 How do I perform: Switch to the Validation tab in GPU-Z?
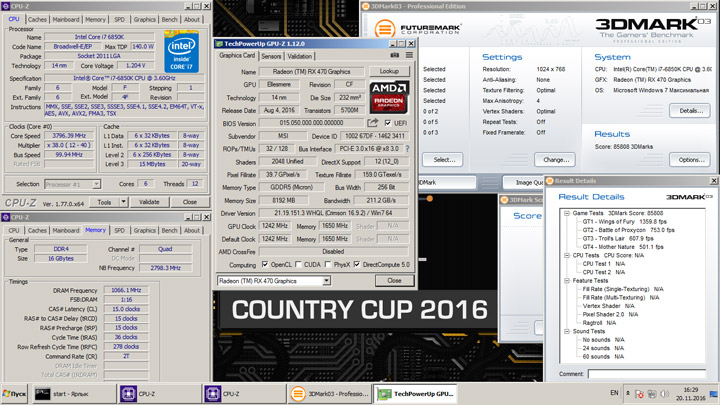pyautogui.click(x=299, y=56)
